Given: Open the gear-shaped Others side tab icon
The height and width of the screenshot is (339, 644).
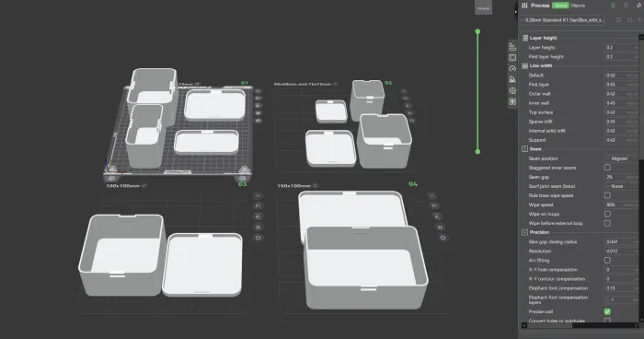Looking at the screenshot, I should (x=512, y=90).
